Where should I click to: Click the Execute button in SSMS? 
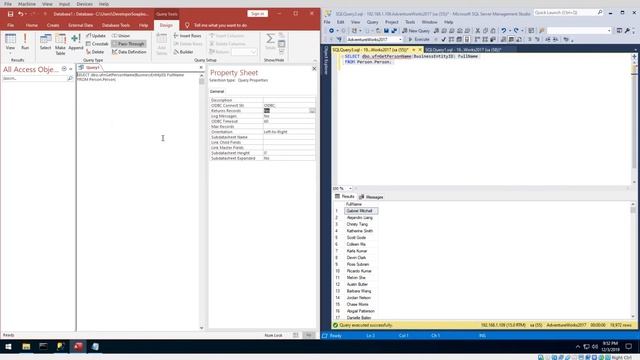coord(419,40)
